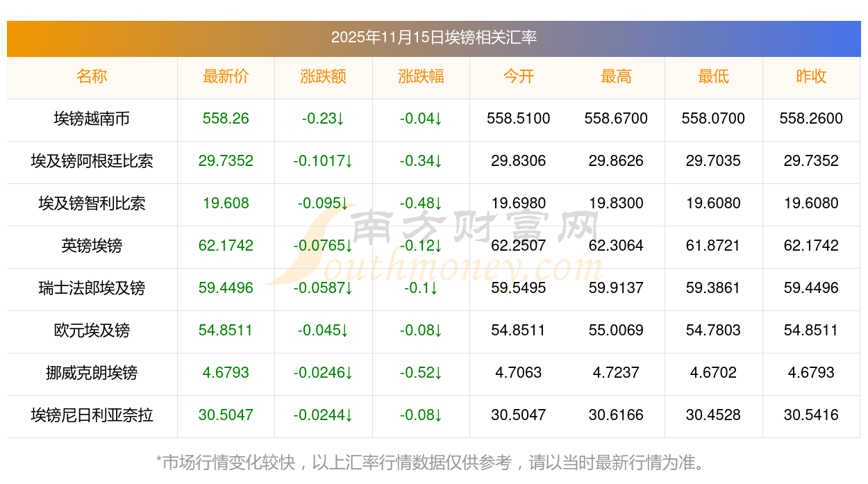Click low value 61.8721
The width and height of the screenshot is (868, 484).
714,246
